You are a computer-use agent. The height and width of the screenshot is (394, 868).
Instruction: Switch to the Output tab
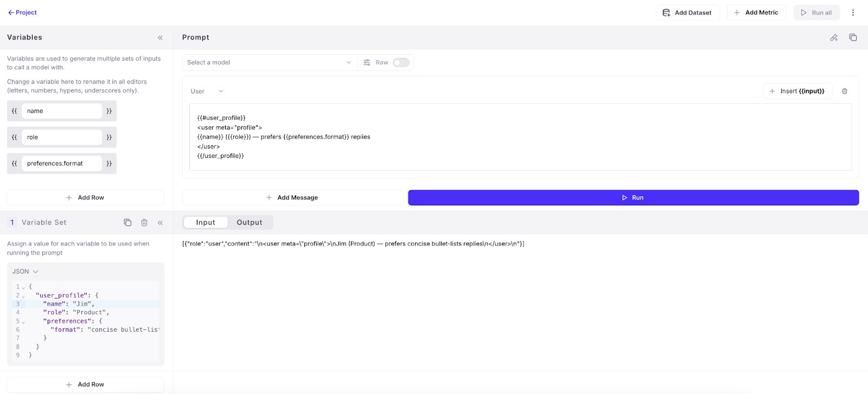[250, 222]
